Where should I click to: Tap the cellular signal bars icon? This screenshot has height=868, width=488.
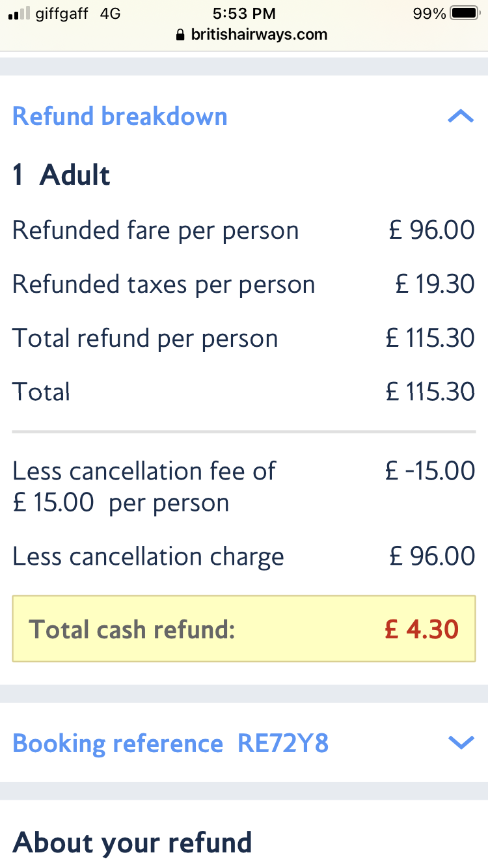tap(20, 14)
